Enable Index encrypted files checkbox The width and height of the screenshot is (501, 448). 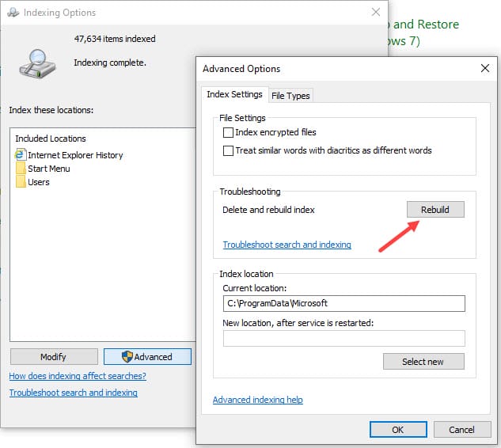coord(228,132)
